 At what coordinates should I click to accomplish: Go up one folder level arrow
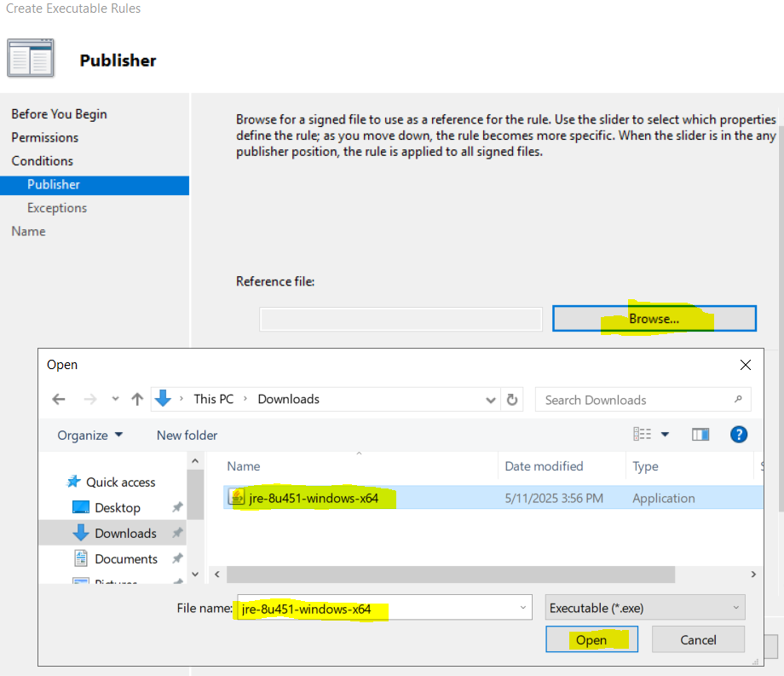point(137,399)
